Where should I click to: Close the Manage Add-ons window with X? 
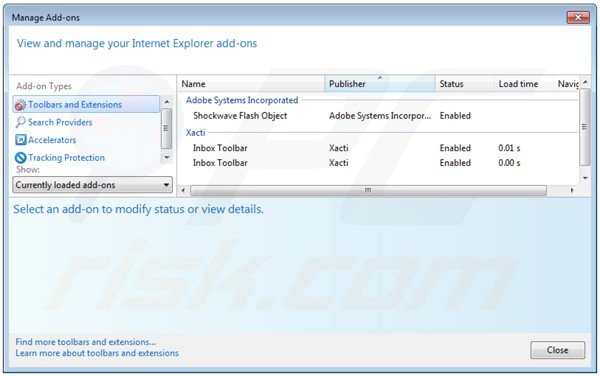(578, 17)
